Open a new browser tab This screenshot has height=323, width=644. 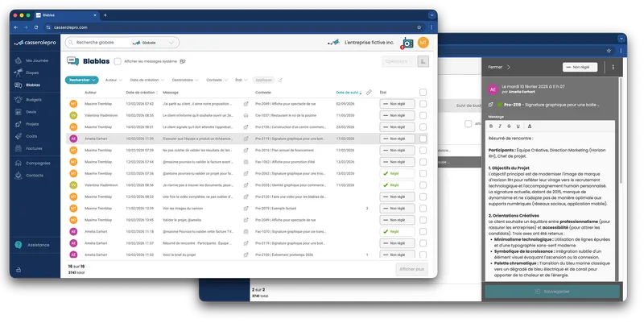coord(105,15)
